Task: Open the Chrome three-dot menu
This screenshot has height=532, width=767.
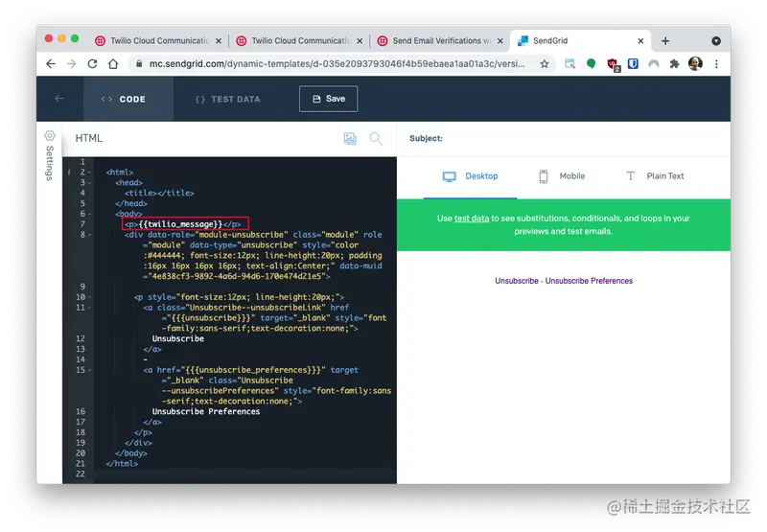Action: coord(716,63)
